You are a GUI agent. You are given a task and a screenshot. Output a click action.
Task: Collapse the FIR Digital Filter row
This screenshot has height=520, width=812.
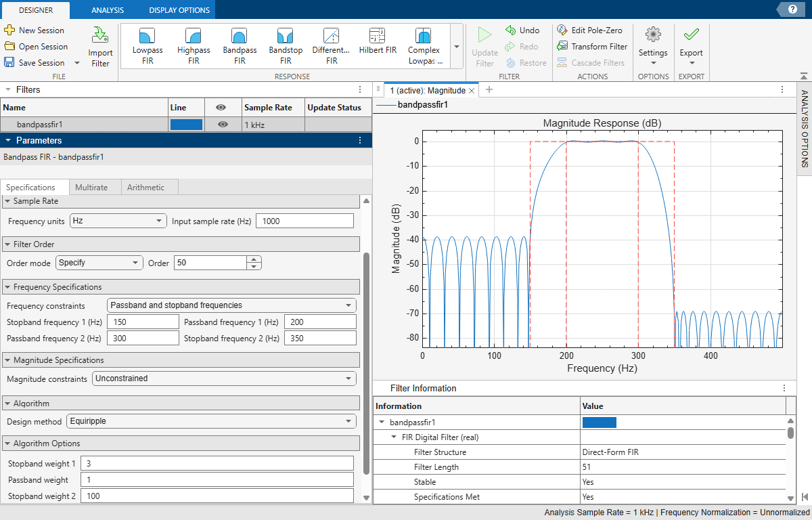coord(394,437)
